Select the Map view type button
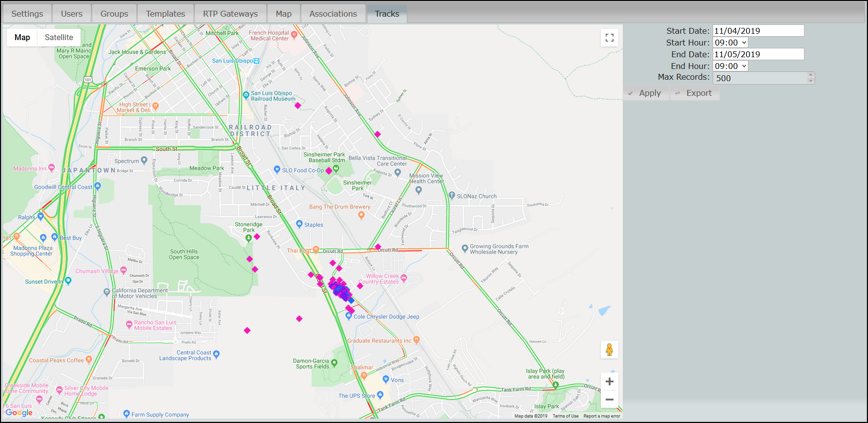Image resolution: width=868 pixels, height=423 pixels. pos(22,37)
